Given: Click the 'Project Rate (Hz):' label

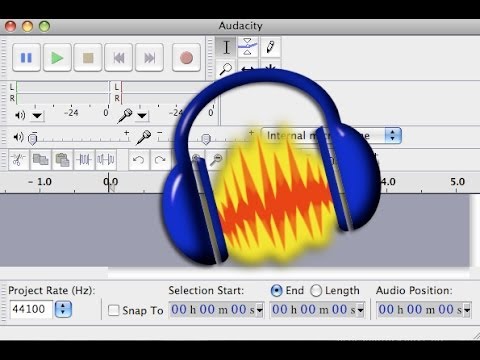Looking at the screenshot, I should (x=52, y=291).
